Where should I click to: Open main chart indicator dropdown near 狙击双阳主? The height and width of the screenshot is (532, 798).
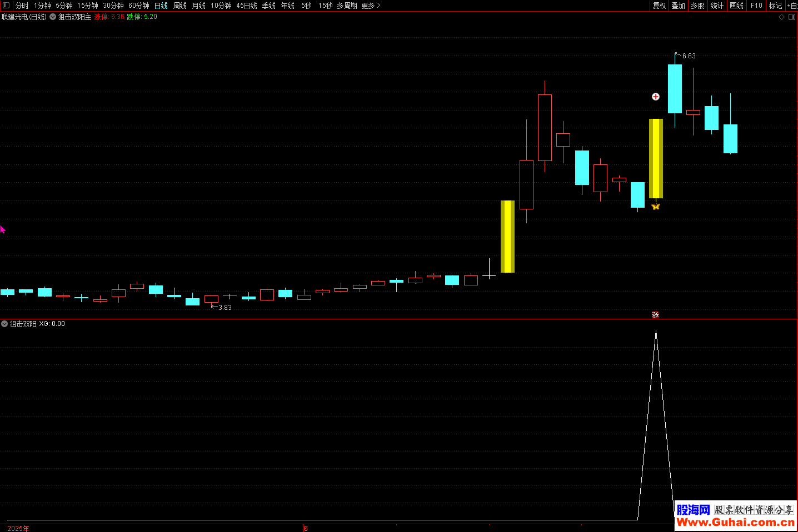53,17
